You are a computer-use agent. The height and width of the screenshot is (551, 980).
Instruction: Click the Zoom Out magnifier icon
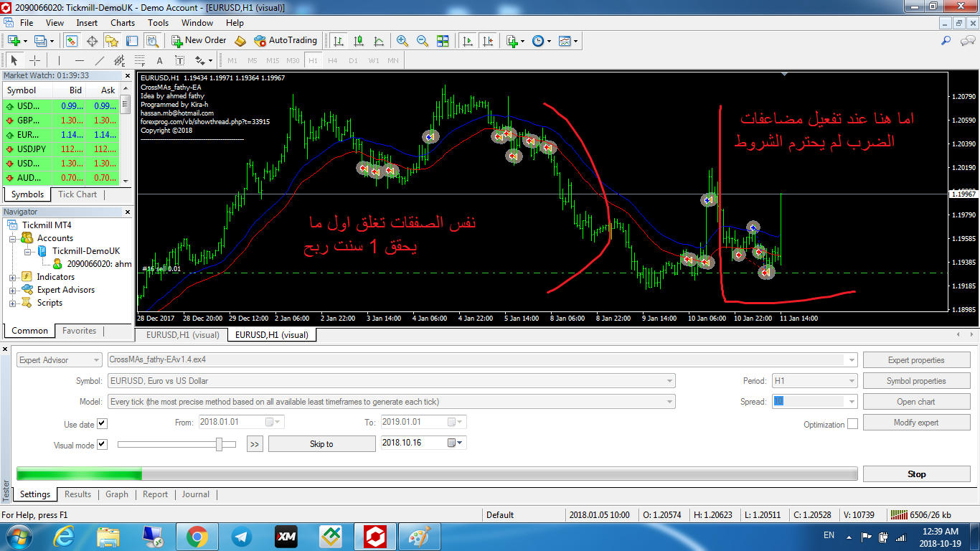423,41
